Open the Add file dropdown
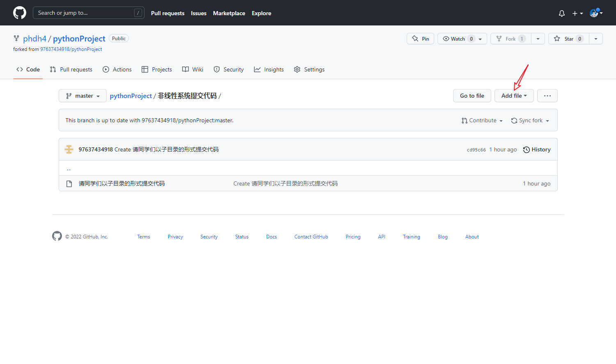Image resolution: width=616 pixels, height=364 pixels. [514, 96]
